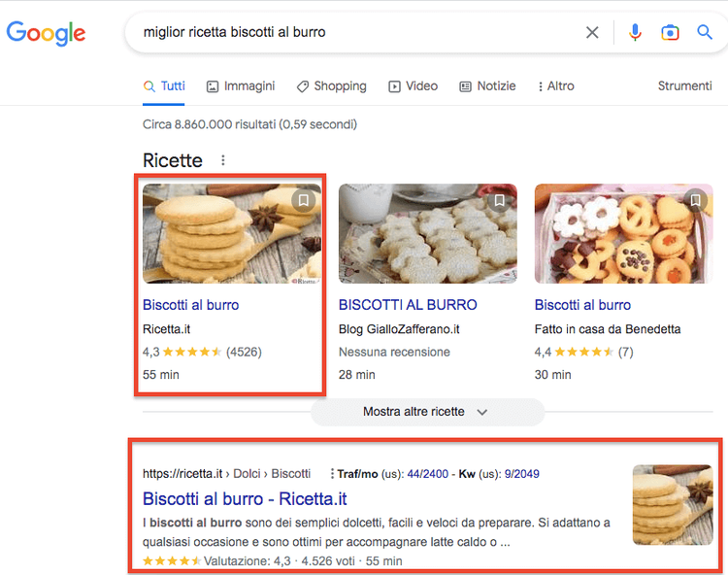This screenshot has width=728, height=575.
Task: Click the Circa 8.860.000 risultati text
Action: [249, 124]
